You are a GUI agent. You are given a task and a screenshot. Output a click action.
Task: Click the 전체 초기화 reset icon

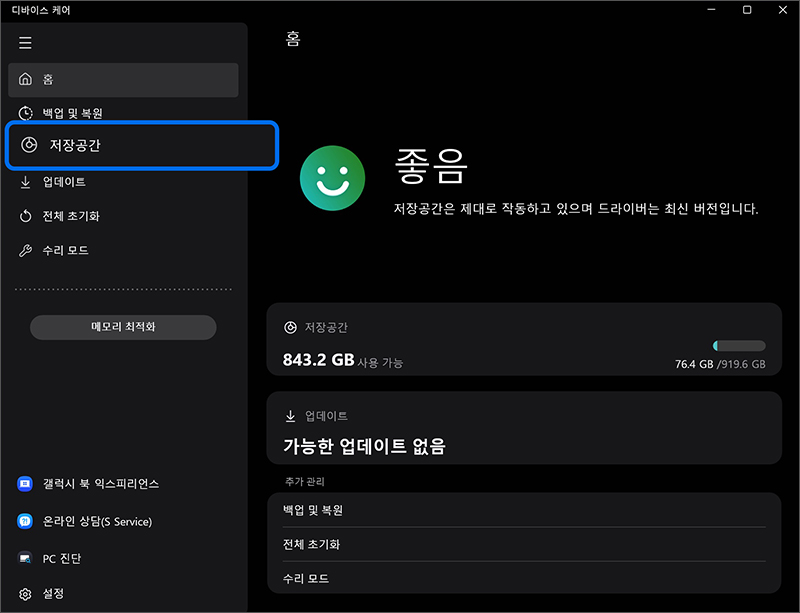coord(25,216)
